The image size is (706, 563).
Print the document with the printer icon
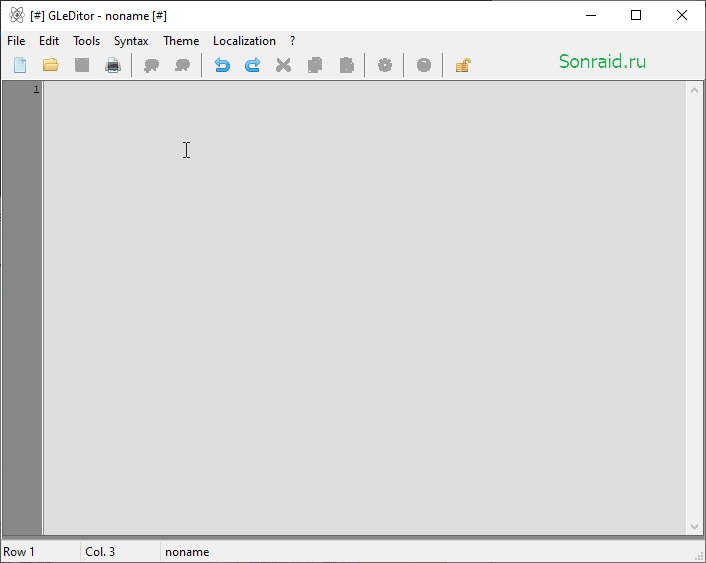[x=113, y=65]
